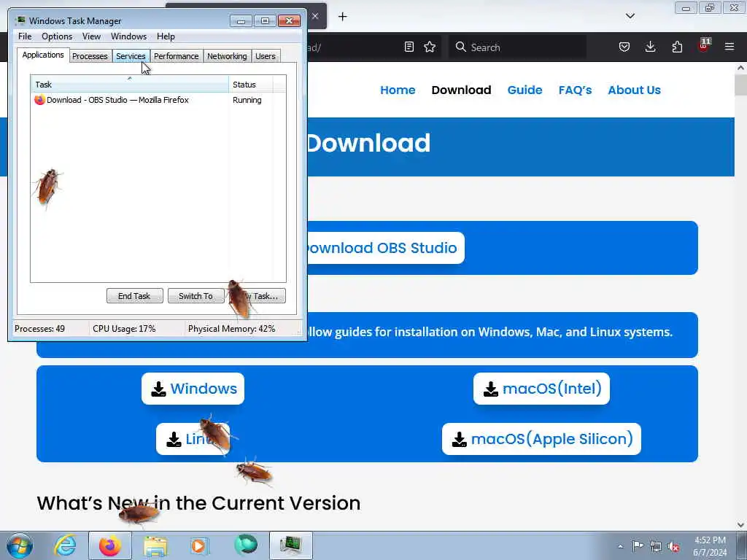Switch to the Performance tab
747x560 pixels.
coord(177,56)
